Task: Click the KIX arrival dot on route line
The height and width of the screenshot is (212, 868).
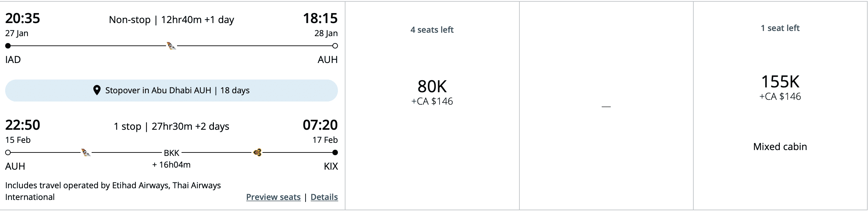Action: point(335,152)
